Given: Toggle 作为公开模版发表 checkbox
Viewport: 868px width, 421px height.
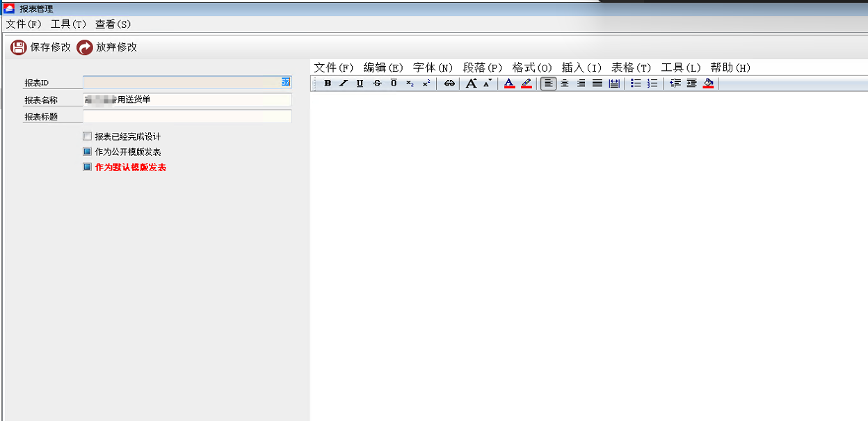Looking at the screenshot, I should [x=87, y=152].
